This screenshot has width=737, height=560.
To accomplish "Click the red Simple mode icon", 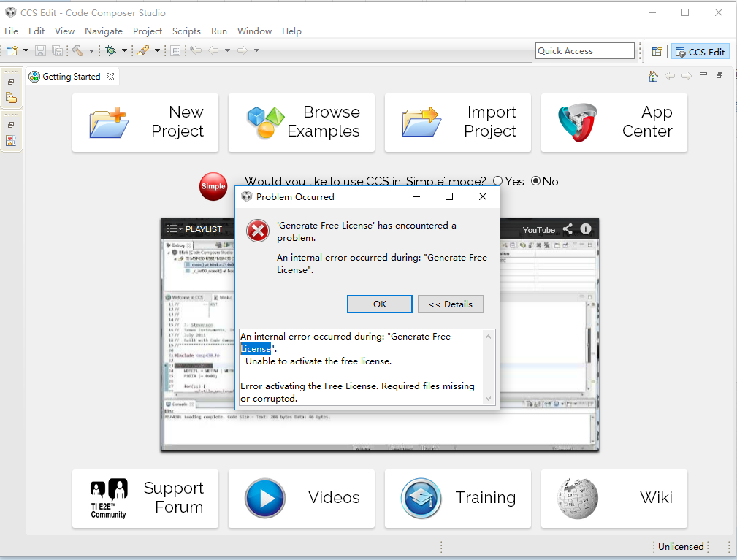I will point(213,186).
